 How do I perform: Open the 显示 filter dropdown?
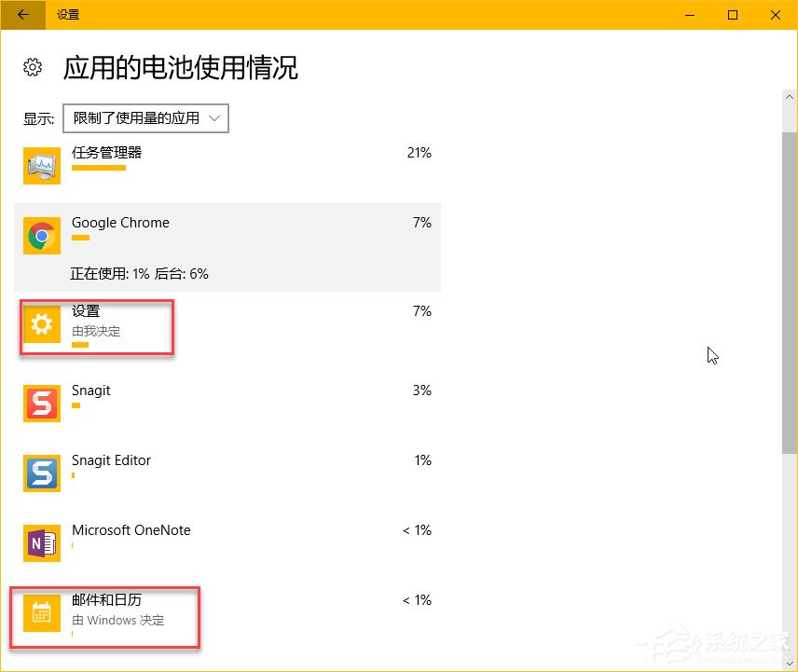145,118
